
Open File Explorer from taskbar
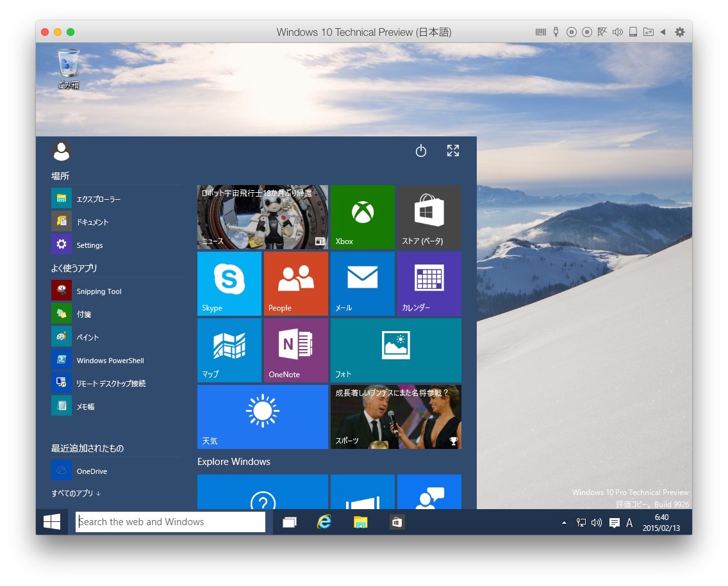pos(360,523)
